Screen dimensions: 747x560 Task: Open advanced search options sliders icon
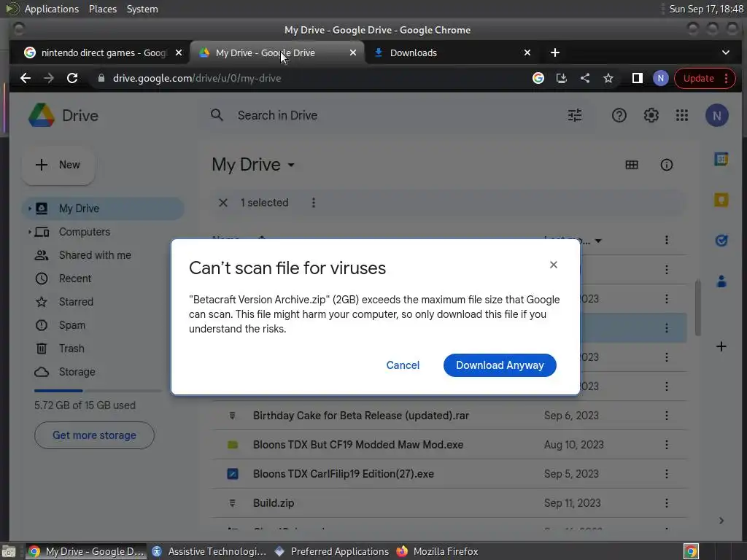point(575,115)
